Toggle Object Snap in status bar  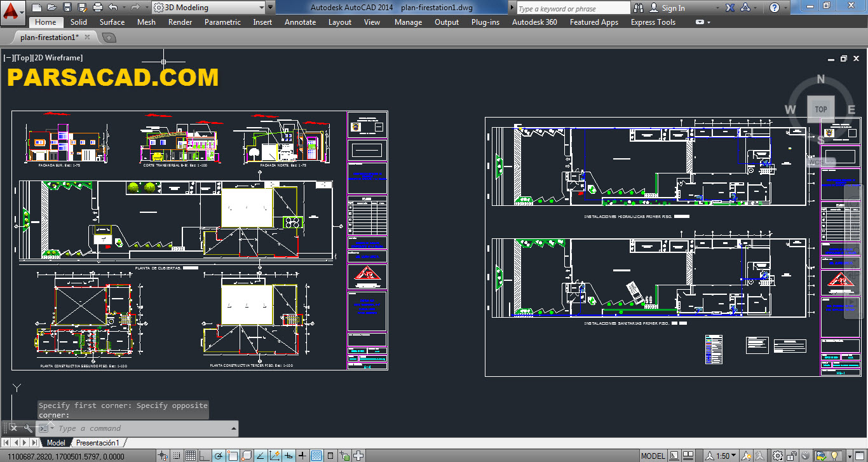[x=233, y=456]
